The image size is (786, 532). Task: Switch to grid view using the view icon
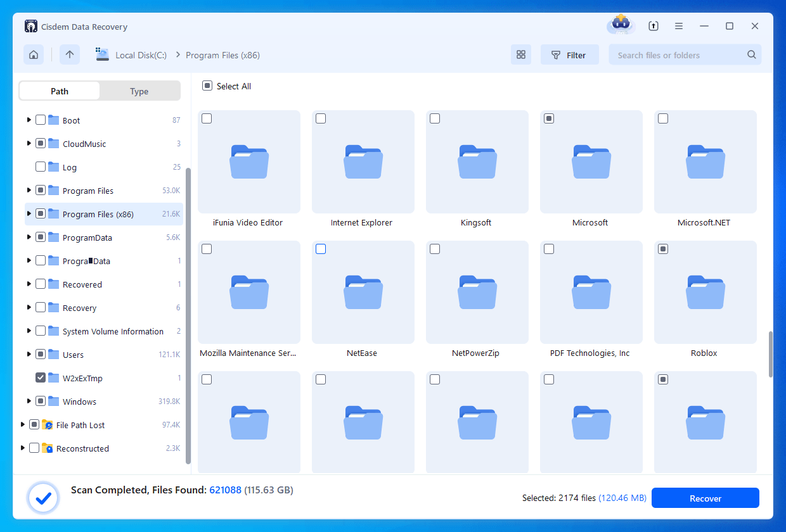(521, 54)
